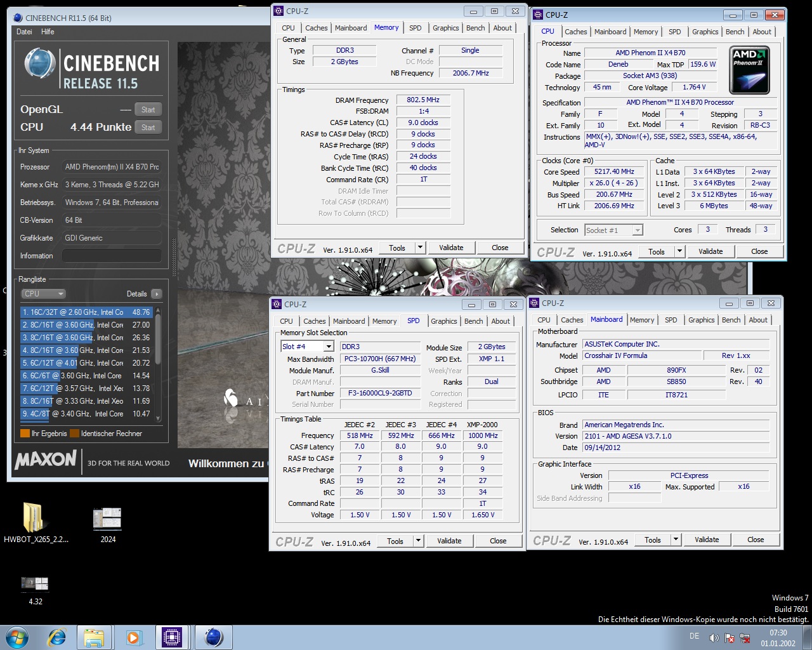Screen dimensions: 812x650
Task: Open the 2024 desktop icon
Action: point(107,524)
